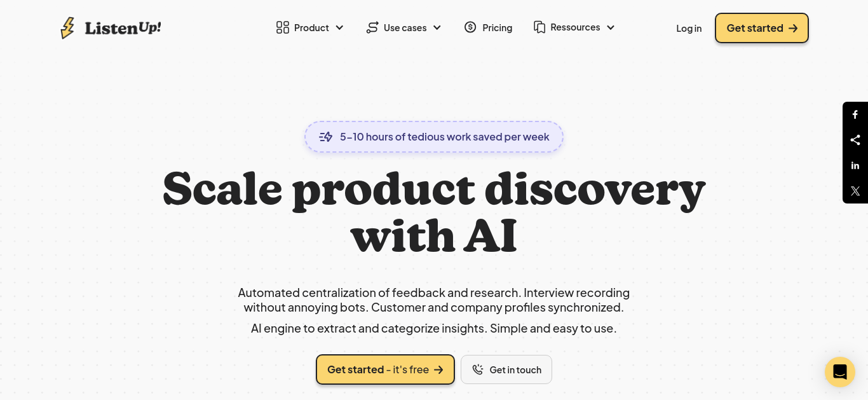Click the 5-10 hours saved badge
Image resolution: width=868 pixels, height=400 pixels.
[x=434, y=137]
